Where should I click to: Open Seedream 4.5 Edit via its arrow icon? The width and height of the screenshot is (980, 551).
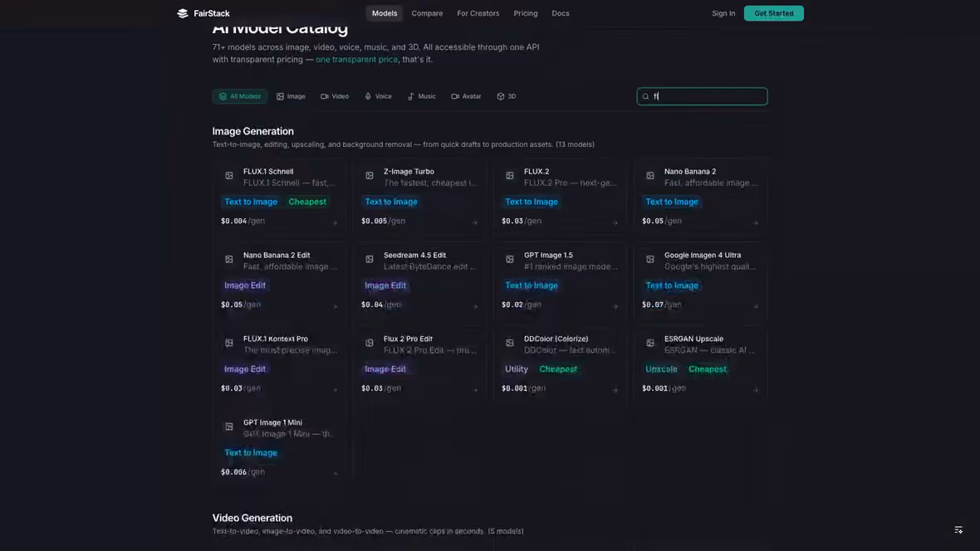tap(475, 306)
